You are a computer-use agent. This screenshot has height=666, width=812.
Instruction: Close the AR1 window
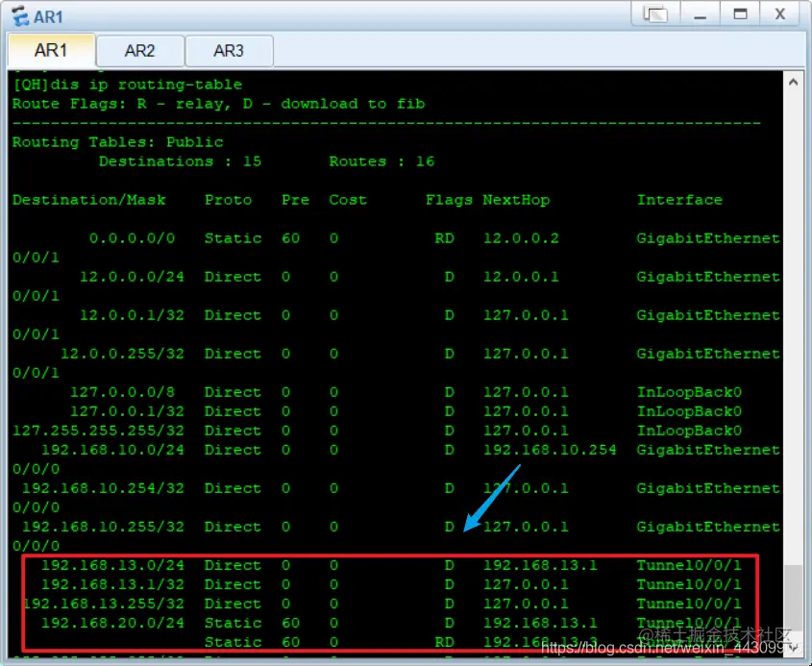[780, 14]
